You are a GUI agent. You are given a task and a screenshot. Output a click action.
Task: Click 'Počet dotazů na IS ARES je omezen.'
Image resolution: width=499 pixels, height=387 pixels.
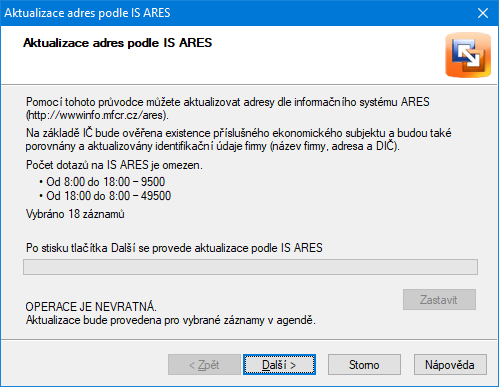click(x=114, y=165)
